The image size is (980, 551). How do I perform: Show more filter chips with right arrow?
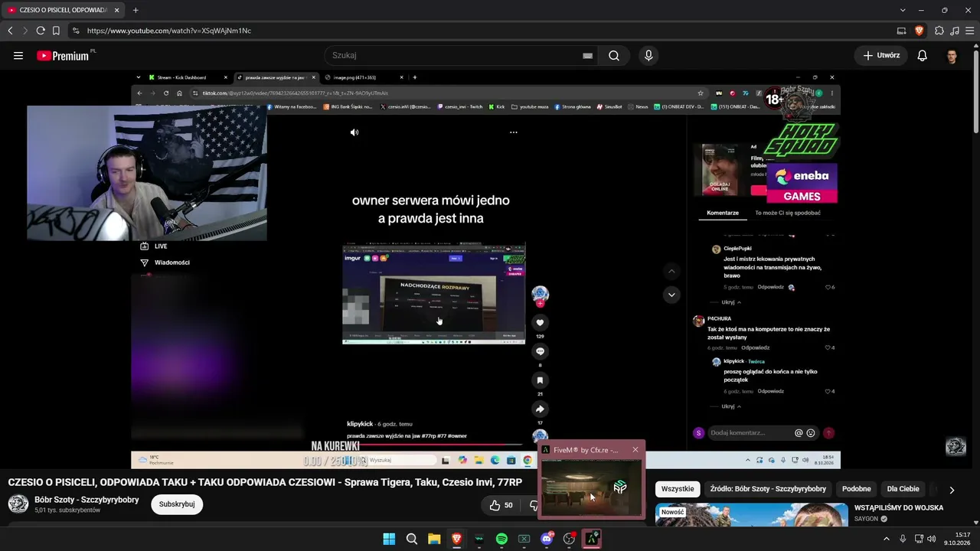pyautogui.click(x=952, y=490)
